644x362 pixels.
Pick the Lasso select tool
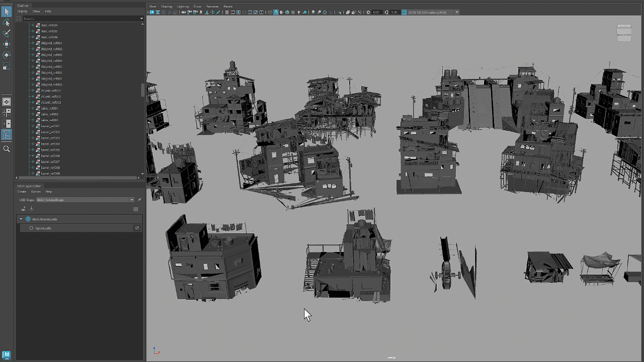pyautogui.click(x=7, y=23)
